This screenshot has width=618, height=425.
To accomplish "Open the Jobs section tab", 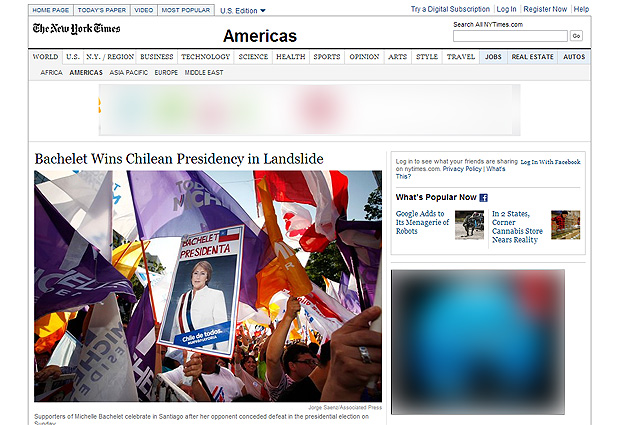I will [x=493, y=57].
